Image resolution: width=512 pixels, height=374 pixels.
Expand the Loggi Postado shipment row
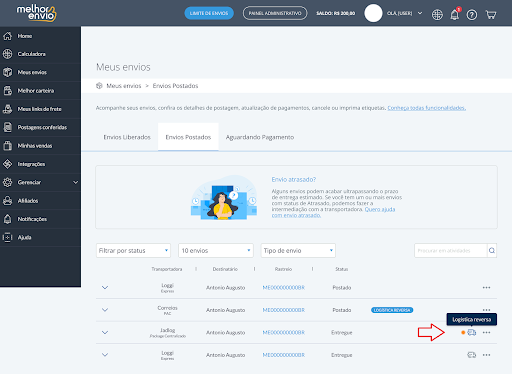pos(105,287)
